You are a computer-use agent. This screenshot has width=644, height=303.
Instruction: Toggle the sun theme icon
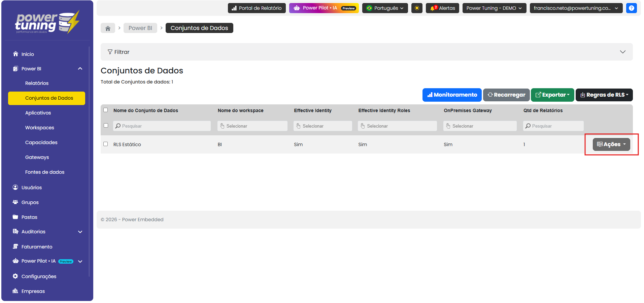[x=417, y=8]
